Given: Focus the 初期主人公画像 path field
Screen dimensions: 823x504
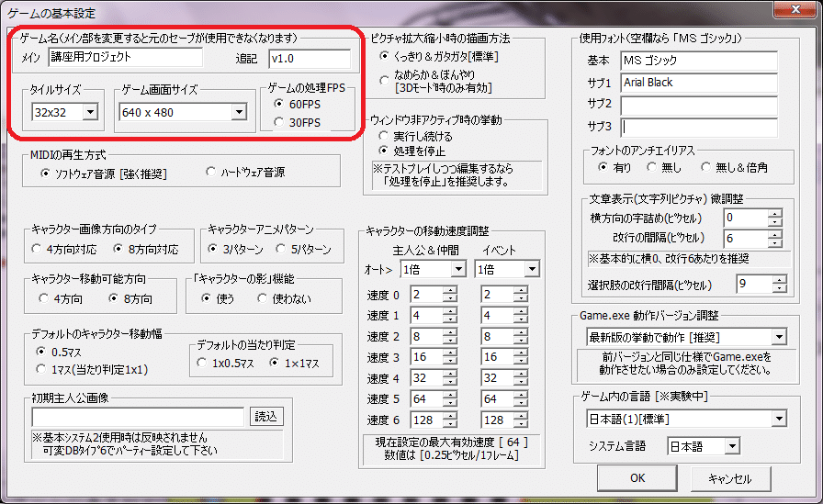Looking at the screenshot, I should (138, 417).
